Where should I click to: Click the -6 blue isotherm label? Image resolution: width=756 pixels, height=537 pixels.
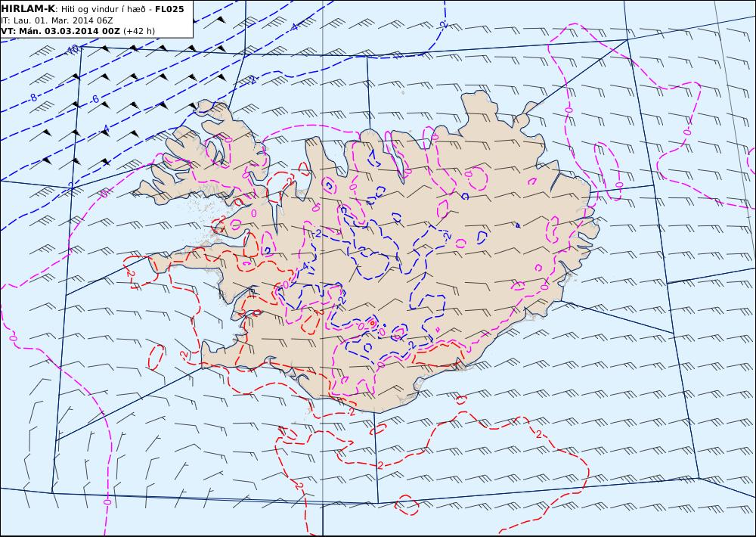pyautogui.click(x=95, y=99)
